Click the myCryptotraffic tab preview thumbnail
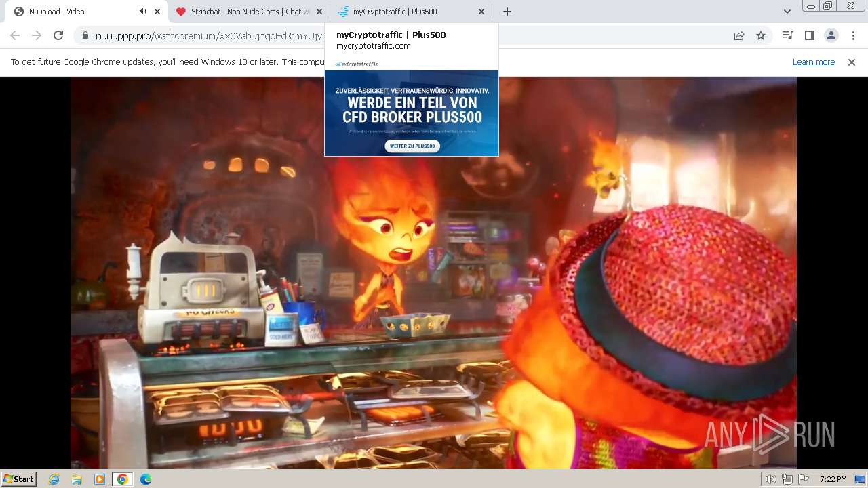The height and width of the screenshot is (488, 868). (x=412, y=107)
